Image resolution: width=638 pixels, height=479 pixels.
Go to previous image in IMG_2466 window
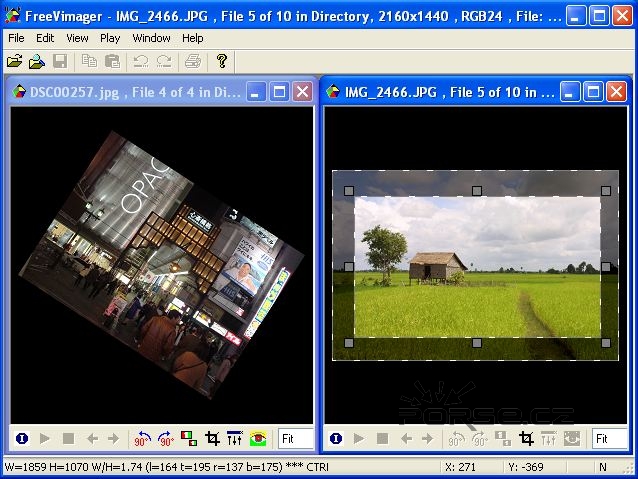[406, 439]
